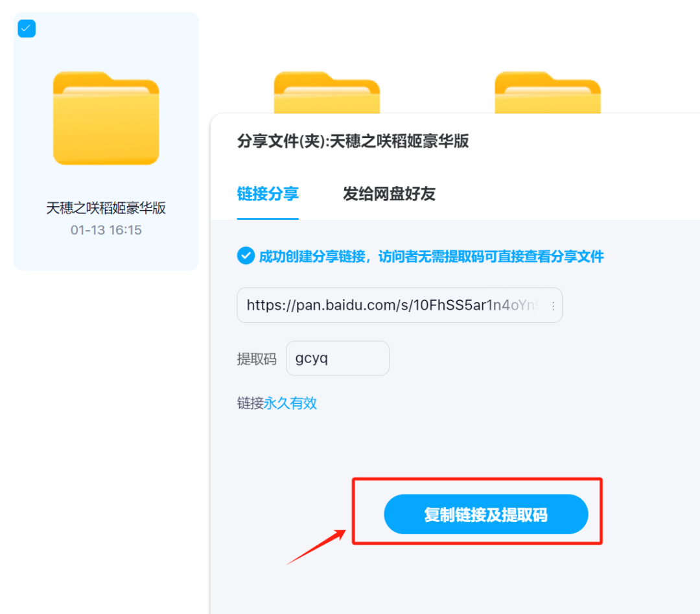Click the red highlight box border

coord(477,480)
